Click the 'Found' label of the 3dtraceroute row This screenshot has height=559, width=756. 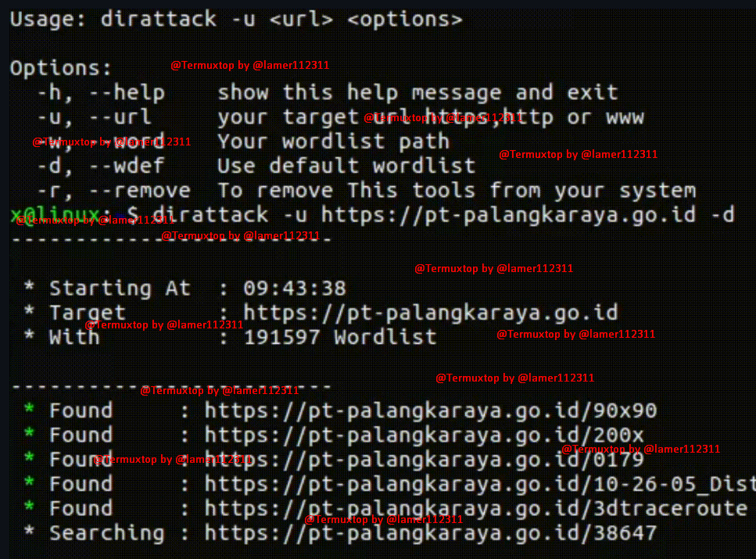point(81,508)
